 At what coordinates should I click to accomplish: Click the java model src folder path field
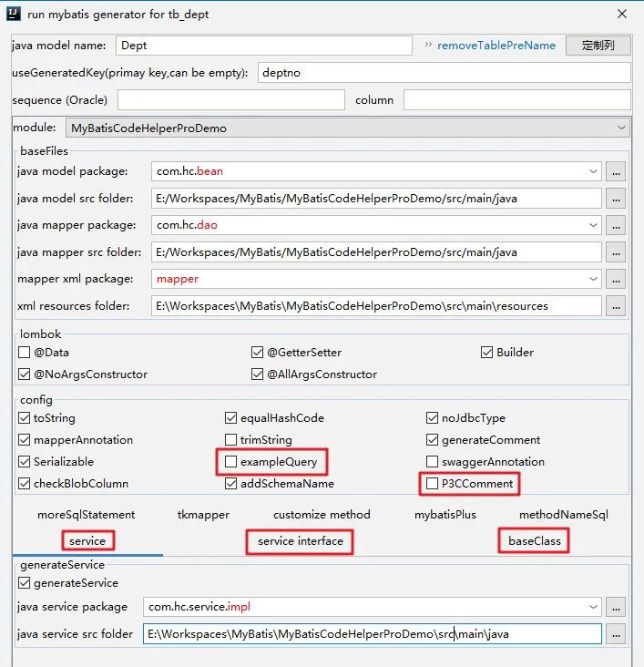(x=376, y=199)
